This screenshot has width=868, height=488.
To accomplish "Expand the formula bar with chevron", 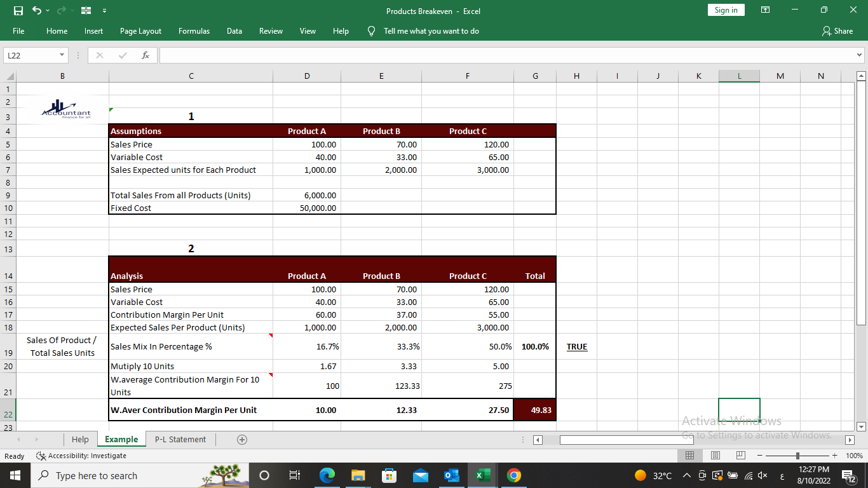I will point(860,55).
